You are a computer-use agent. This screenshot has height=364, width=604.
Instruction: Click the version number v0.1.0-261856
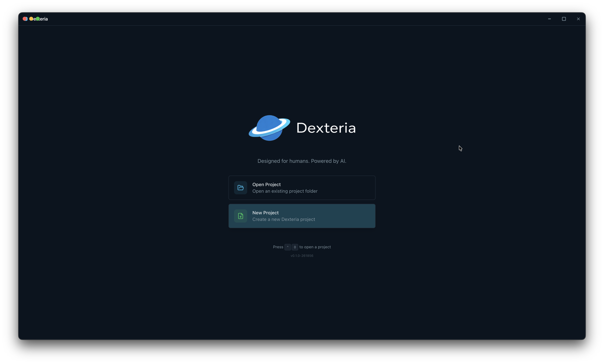pyautogui.click(x=302, y=256)
